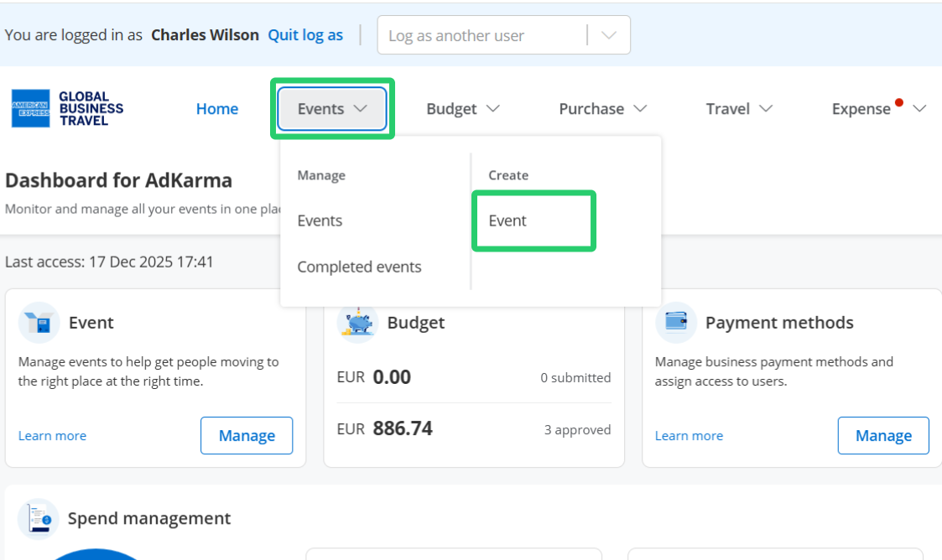Select Events under the Manage menu column
This screenshot has height=560, width=942.
320,220
